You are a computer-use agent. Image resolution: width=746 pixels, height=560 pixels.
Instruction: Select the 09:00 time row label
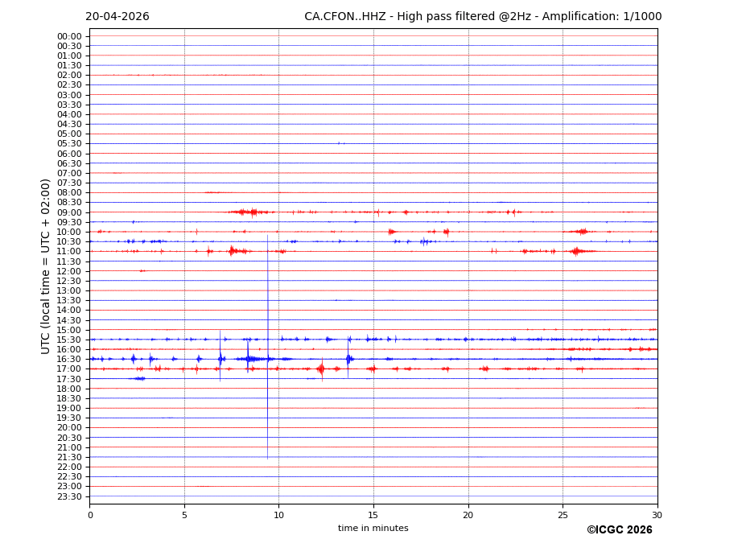(x=69, y=212)
